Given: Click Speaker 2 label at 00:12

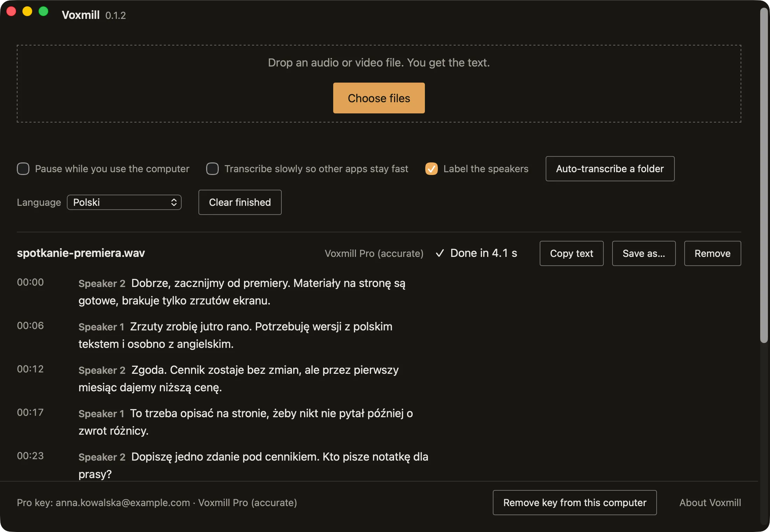Looking at the screenshot, I should (102, 370).
